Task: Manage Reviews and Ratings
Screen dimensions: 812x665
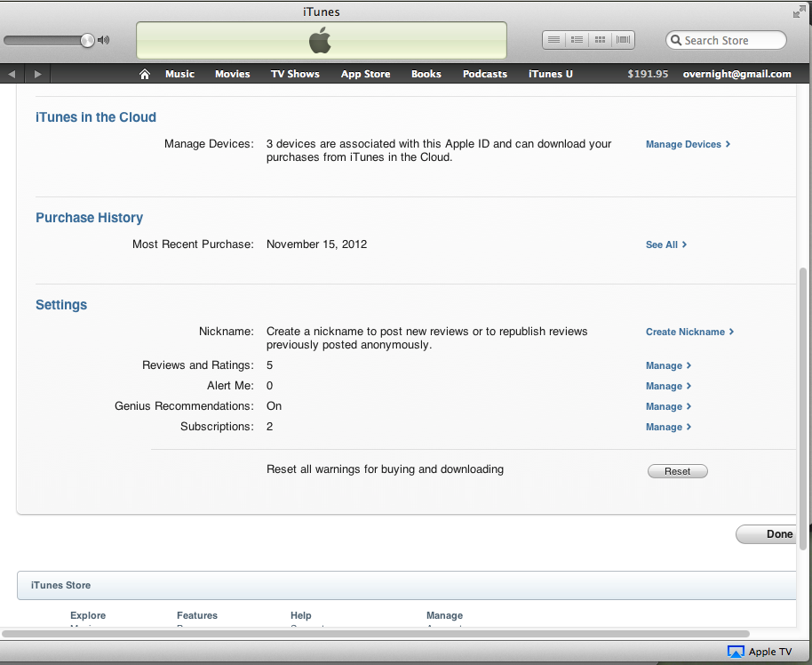Action: (668, 365)
